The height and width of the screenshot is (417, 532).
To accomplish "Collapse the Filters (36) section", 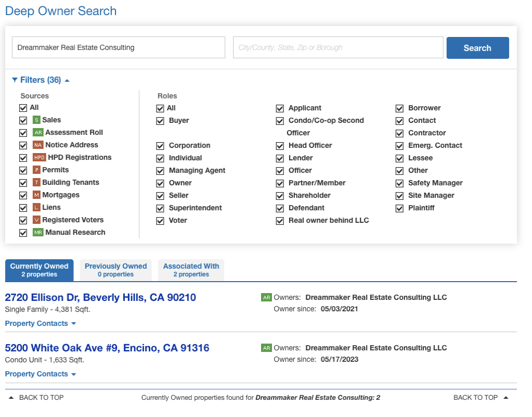I will (41, 80).
